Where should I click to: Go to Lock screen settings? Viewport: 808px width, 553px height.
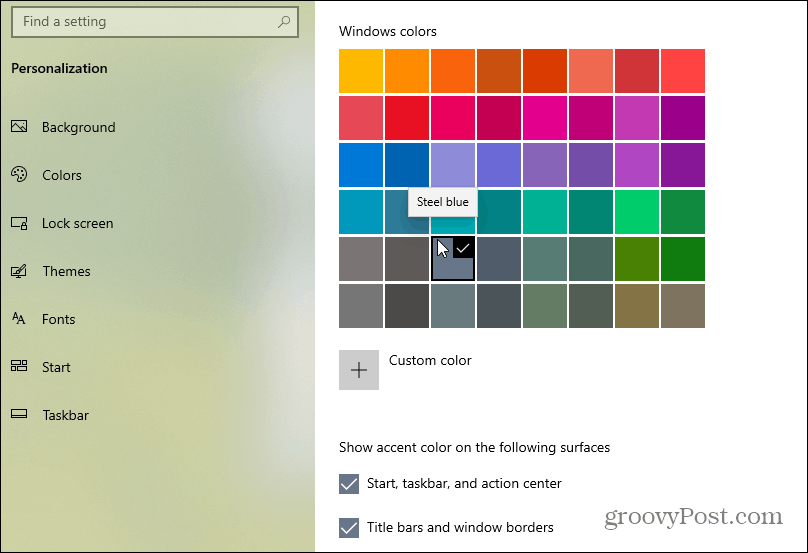[x=77, y=223]
